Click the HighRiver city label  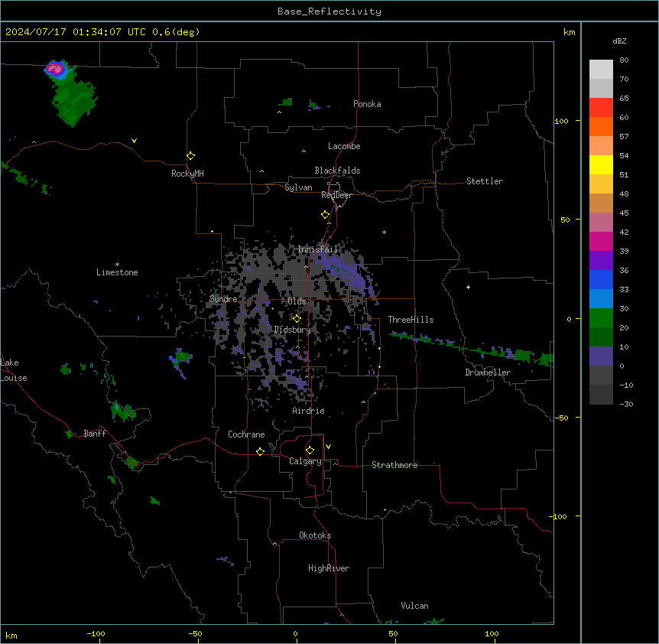tap(329, 568)
